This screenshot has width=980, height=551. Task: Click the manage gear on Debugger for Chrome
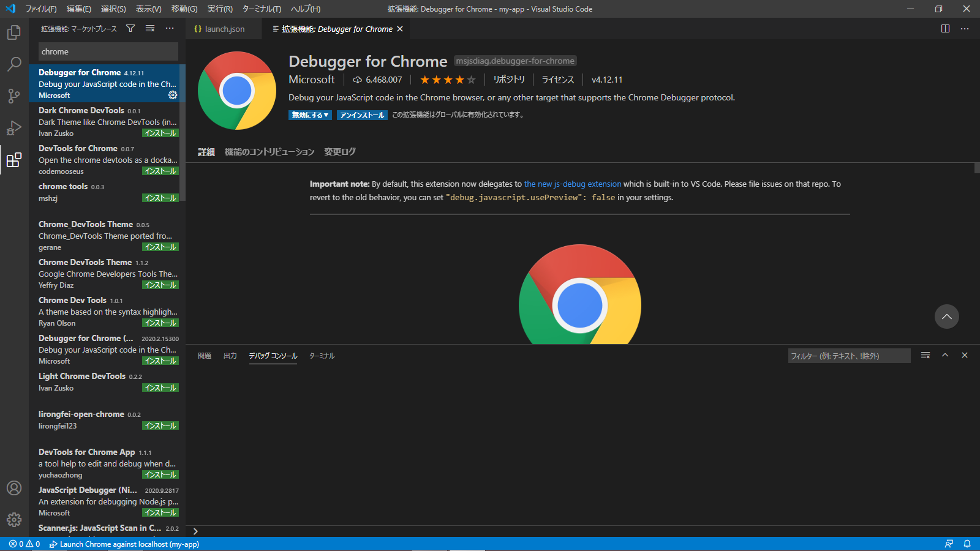coord(173,95)
